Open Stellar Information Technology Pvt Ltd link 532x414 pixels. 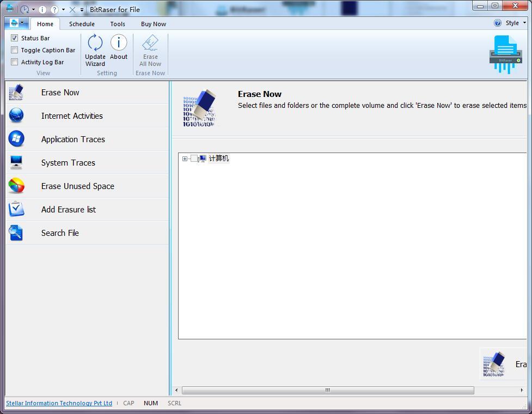pyautogui.click(x=59, y=403)
